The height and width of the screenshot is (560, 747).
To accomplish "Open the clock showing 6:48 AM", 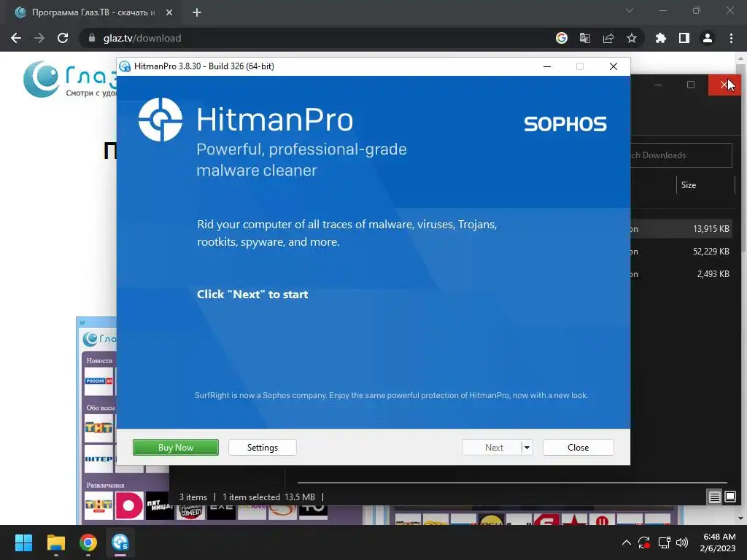I will tap(718, 542).
